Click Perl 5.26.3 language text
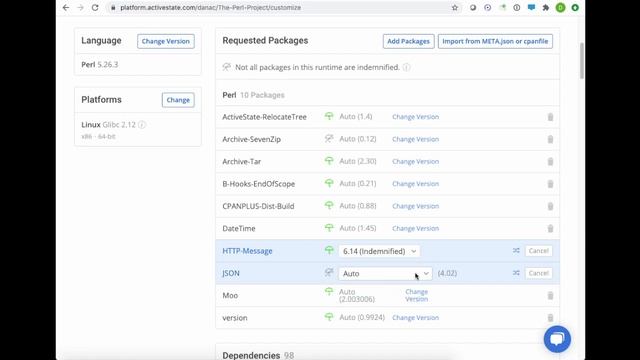The image size is (640, 360). click(x=100, y=64)
